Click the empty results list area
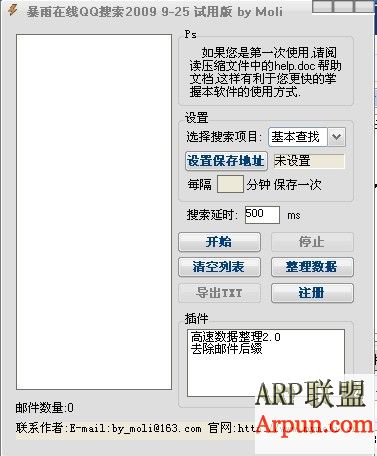Screen dimensions: 377x456 click(94, 212)
